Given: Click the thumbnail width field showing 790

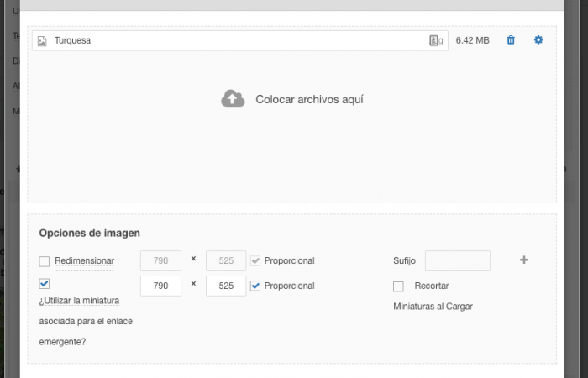Looking at the screenshot, I should point(160,286).
